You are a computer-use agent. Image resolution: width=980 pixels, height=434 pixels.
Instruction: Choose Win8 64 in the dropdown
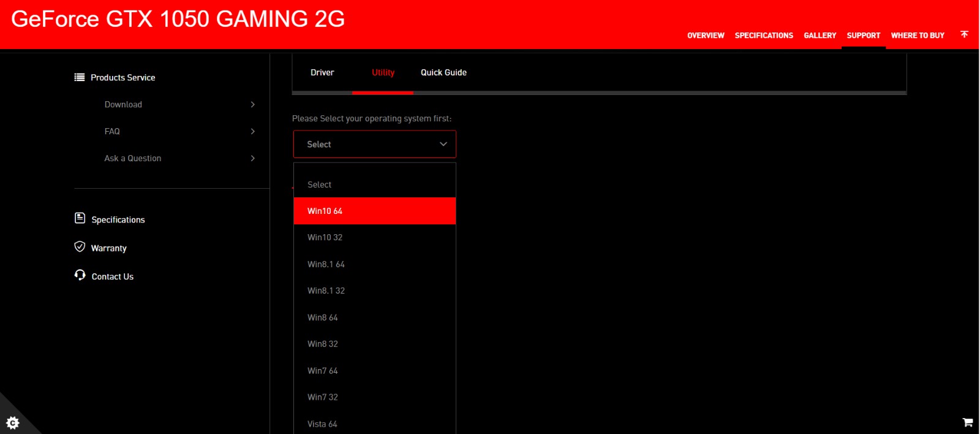pyautogui.click(x=375, y=318)
